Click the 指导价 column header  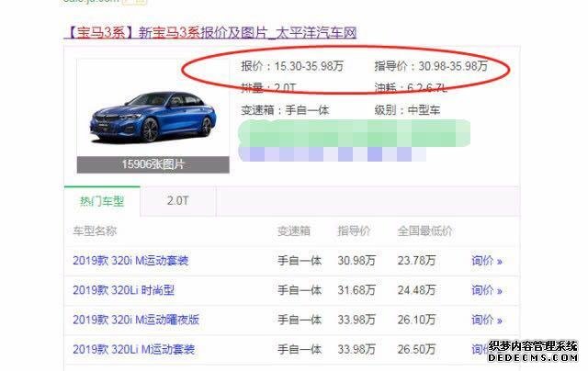tap(354, 230)
